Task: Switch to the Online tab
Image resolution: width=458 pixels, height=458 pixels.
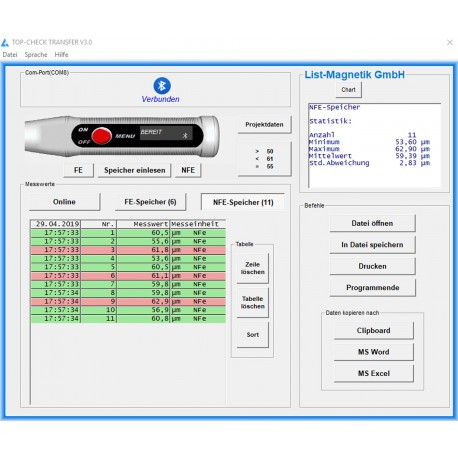Action: tap(64, 202)
